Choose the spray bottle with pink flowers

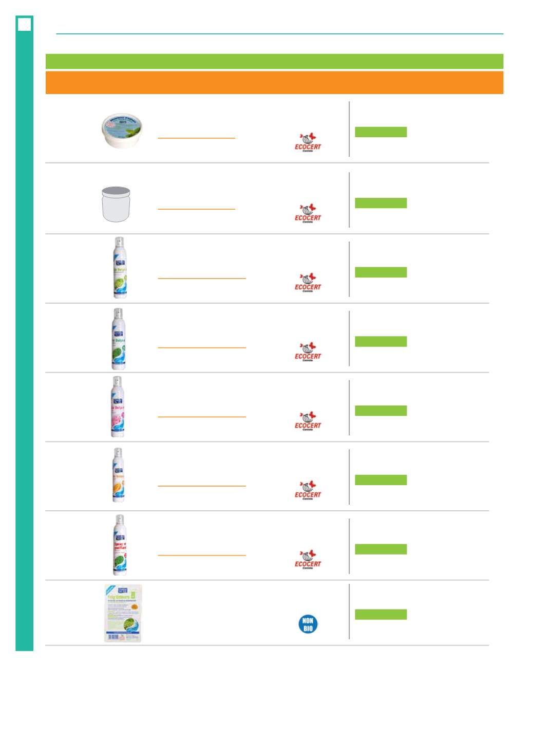[x=118, y=407]
